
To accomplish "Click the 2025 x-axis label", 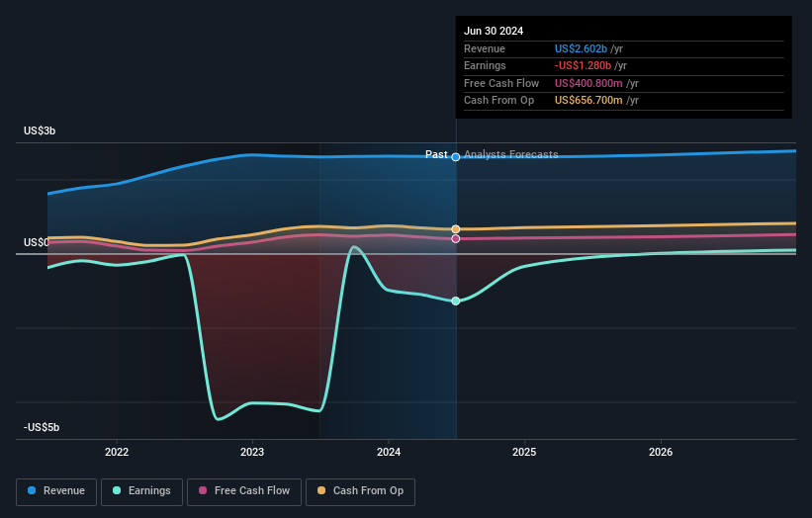I will click(x=524, y=452).
